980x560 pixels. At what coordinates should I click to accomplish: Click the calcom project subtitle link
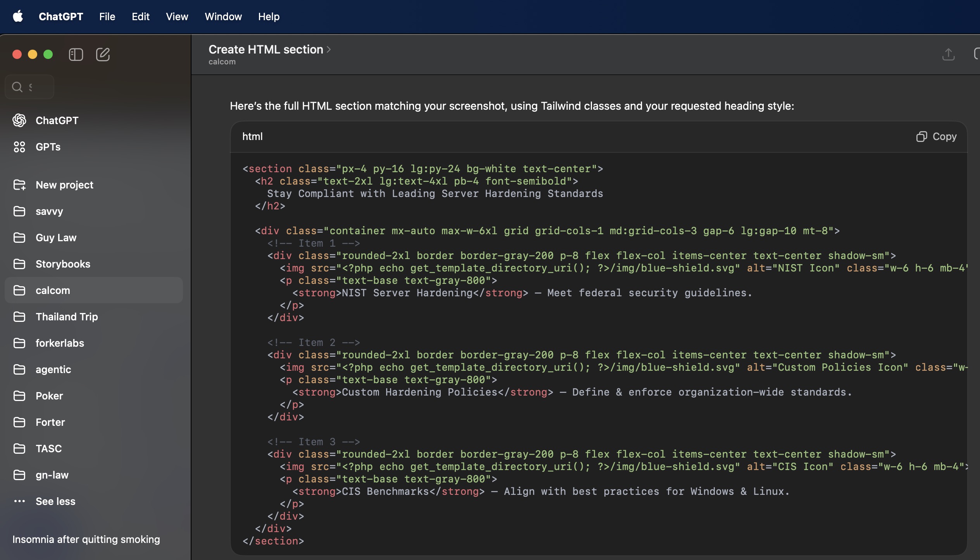(x=222, y=62)
